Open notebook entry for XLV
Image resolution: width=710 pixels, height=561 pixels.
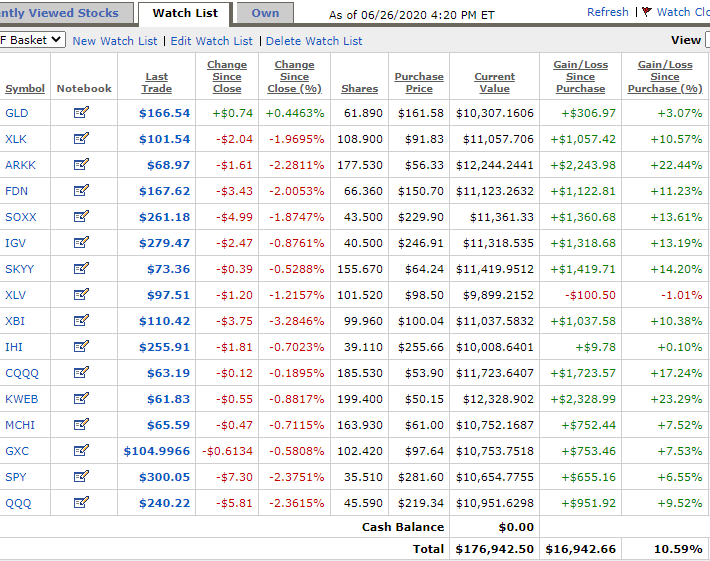81,294
